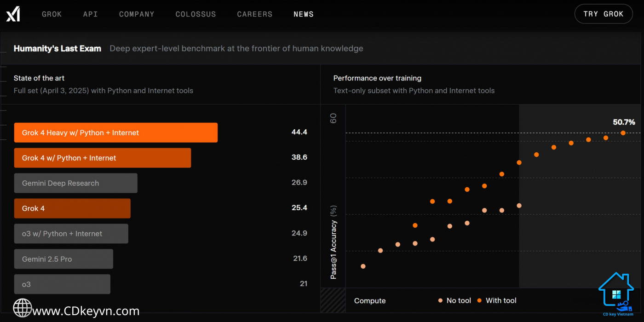644x322 pixels.
Task: Click the 21 score for o3
Action: (304, 284)
